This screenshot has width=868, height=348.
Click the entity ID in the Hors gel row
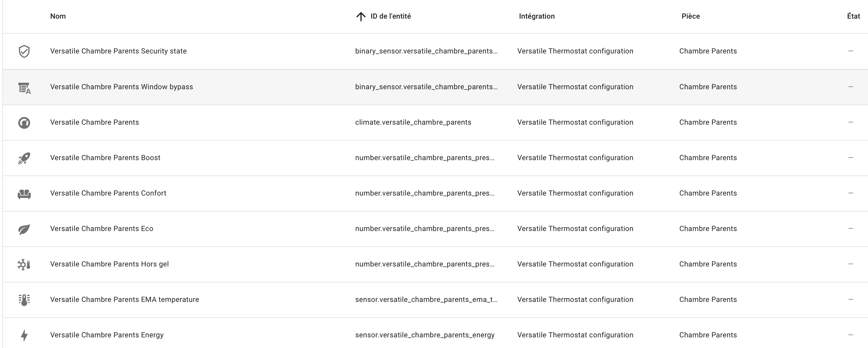pos(425,264)
